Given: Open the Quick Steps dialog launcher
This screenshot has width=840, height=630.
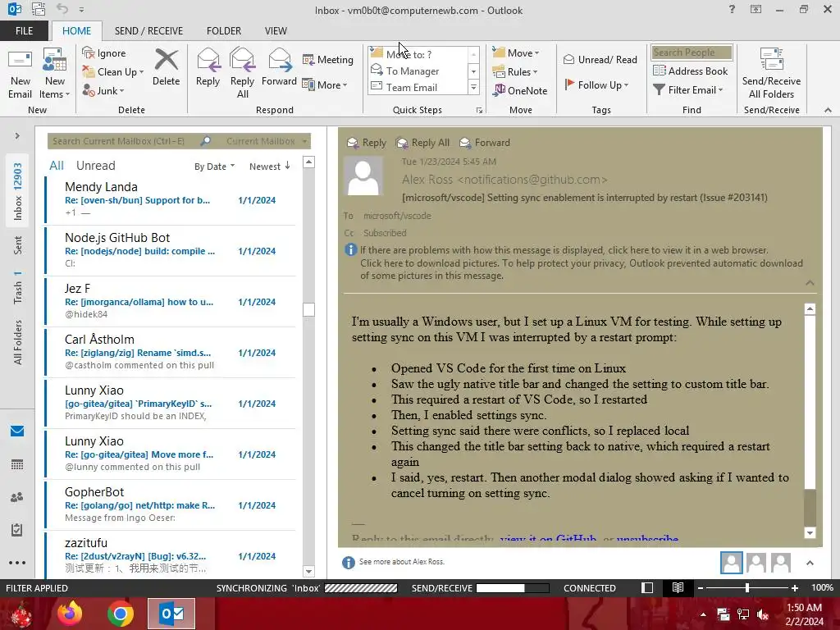Looking at the screenshot, I should [x=479, y=111].
